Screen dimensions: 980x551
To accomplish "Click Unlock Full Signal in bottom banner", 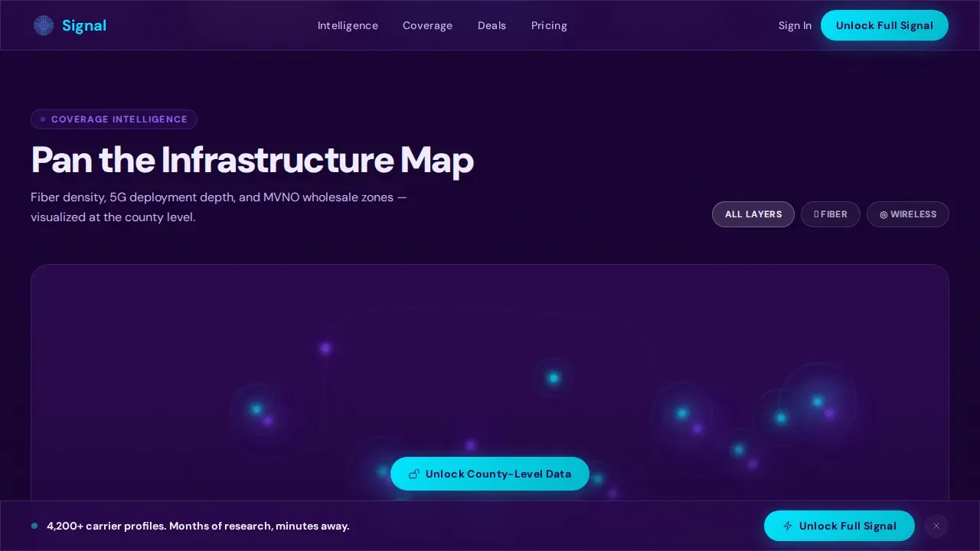I will pyautogui.click(x=839, y=526).
